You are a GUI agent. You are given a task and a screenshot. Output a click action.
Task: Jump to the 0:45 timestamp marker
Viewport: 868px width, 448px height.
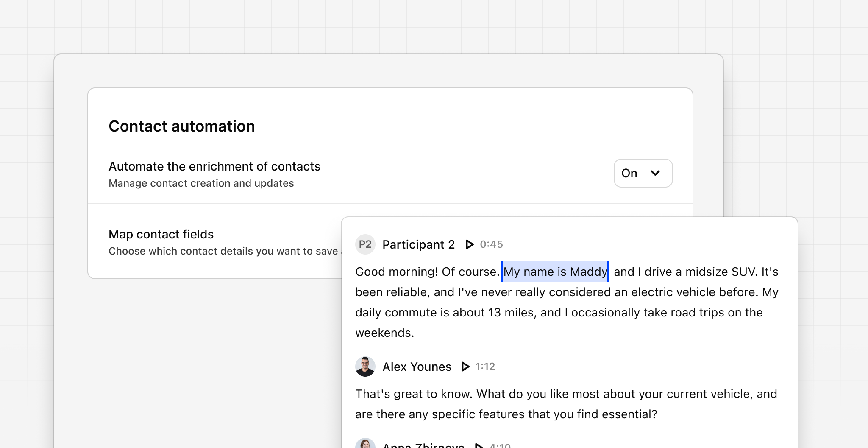click(x=491, y=244)
